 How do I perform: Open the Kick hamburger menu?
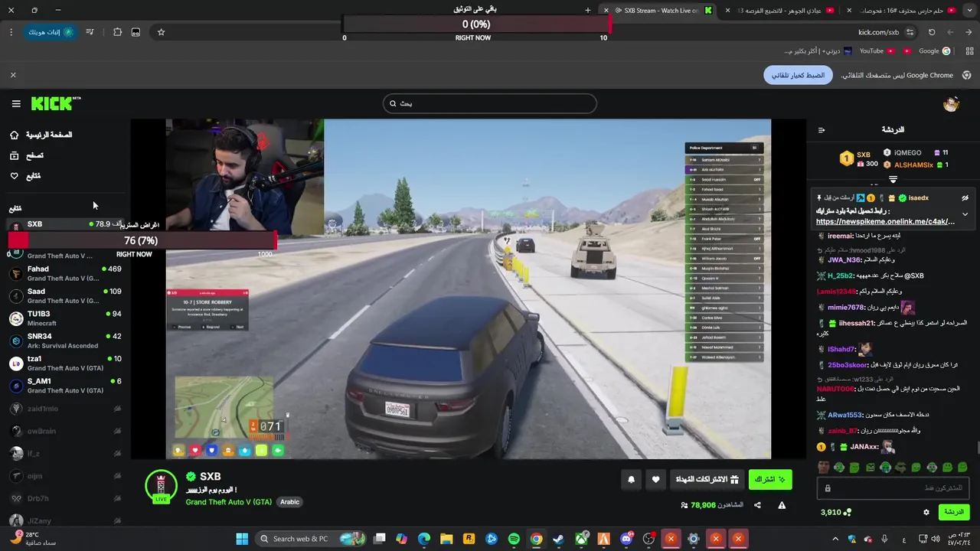16,103
